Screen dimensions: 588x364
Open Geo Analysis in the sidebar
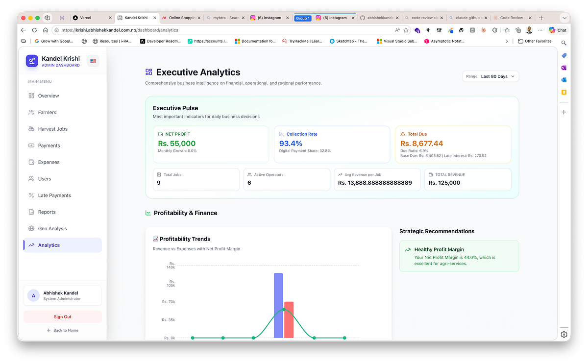pos(62,229)
